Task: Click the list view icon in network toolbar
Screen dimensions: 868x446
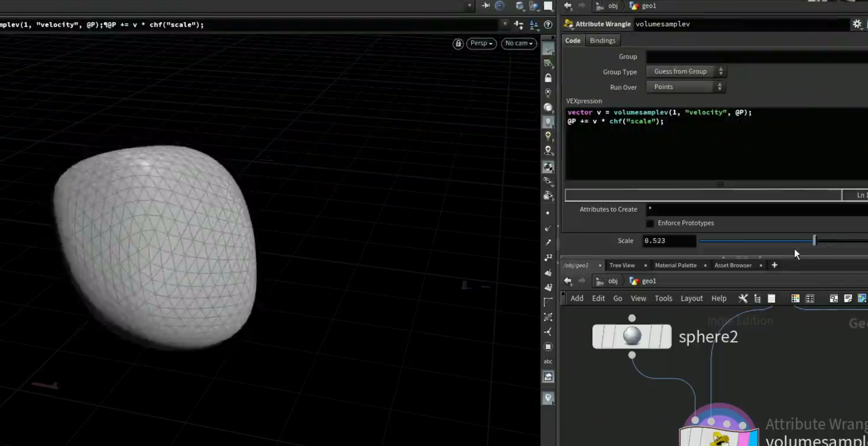Action: pyautogui.click(x=771, y=299)
